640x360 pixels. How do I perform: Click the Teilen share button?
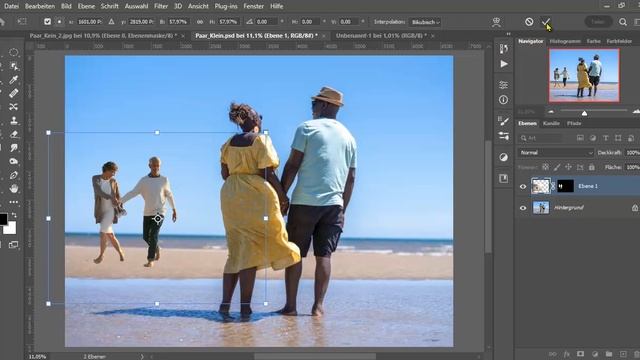coord(598,22)
